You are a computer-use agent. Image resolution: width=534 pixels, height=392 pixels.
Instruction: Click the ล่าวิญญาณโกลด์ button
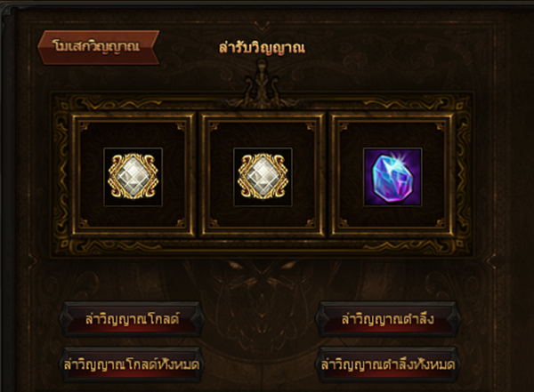(x=132, y=319)
